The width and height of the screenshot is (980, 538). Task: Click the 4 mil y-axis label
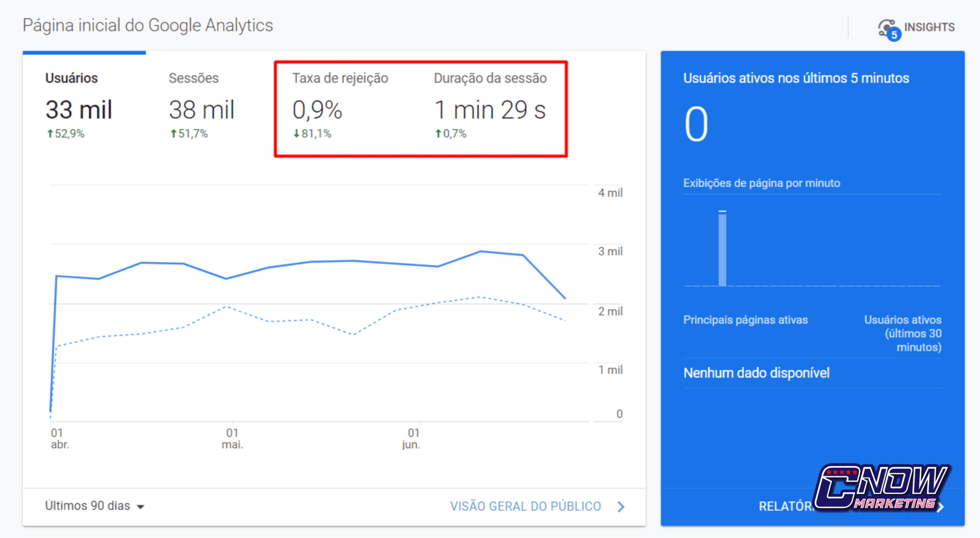611,193
